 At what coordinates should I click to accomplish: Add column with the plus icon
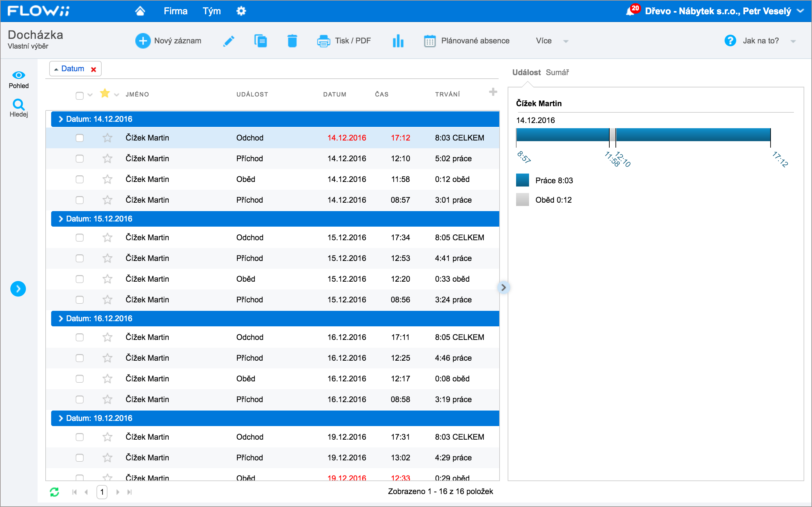[493, 92]
